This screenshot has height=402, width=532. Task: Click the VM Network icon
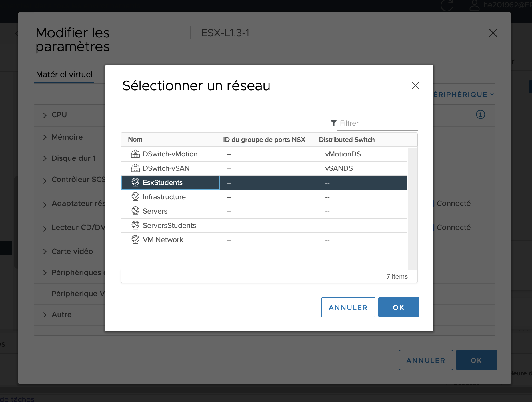135,239
